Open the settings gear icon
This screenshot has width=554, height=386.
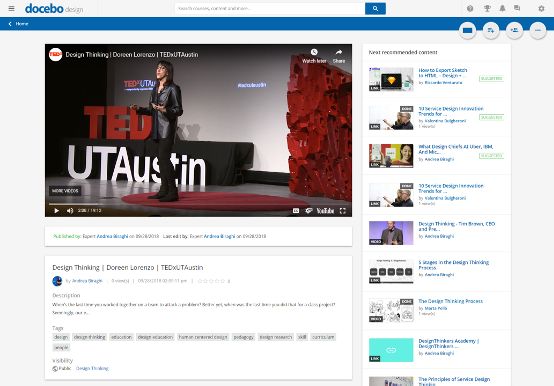tap(541, 8)
